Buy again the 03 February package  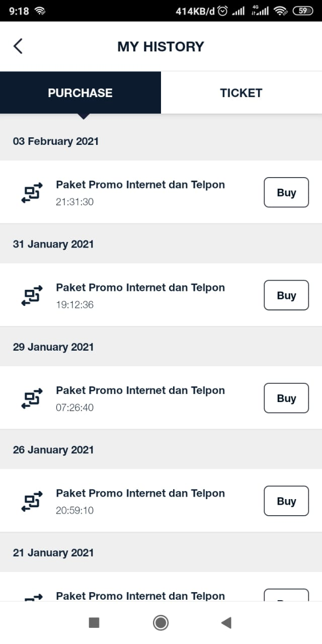point(286,192)
